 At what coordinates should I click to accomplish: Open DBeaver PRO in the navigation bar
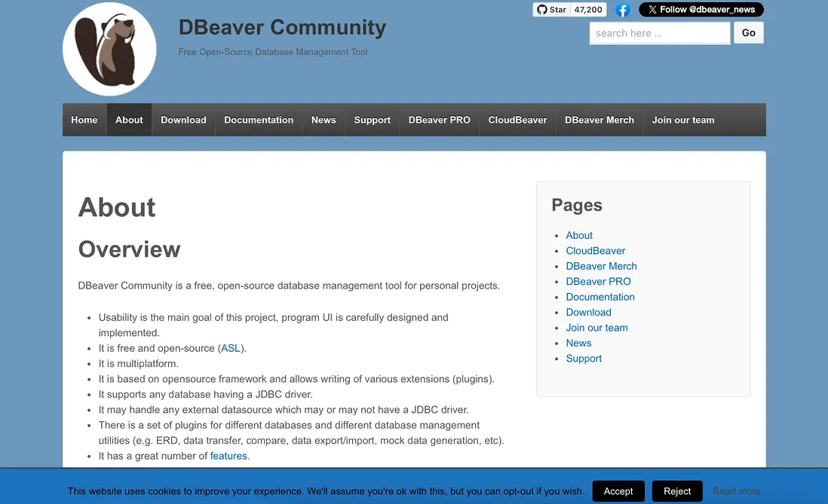pos(440,120)
